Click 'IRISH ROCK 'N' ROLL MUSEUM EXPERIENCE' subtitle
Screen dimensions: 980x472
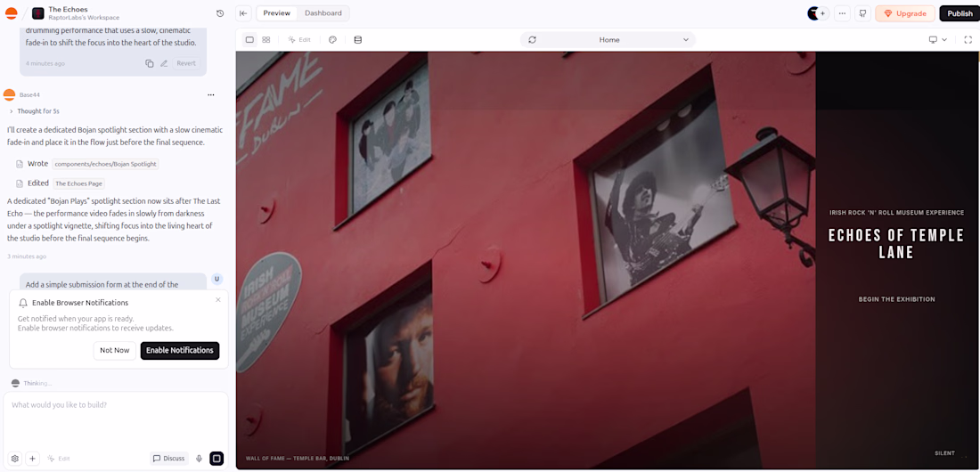[896, 213]
